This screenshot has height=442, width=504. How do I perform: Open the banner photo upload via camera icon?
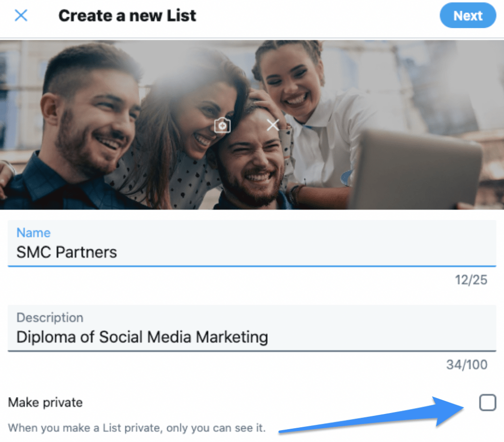coord(221,125)
